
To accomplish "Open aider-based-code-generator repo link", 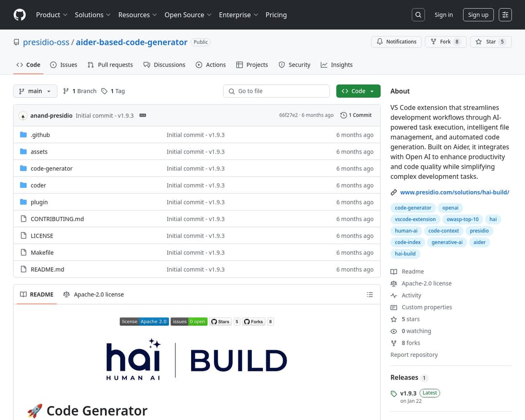I will point(132,42).
